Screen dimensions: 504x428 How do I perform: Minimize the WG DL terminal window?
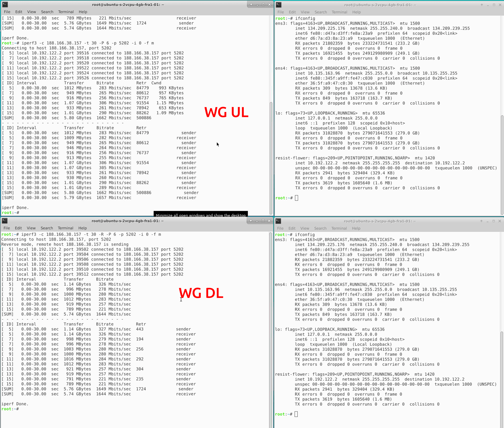257,221
